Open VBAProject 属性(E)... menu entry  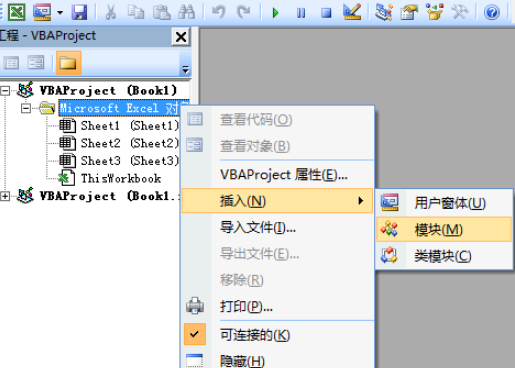coord(277,174)
